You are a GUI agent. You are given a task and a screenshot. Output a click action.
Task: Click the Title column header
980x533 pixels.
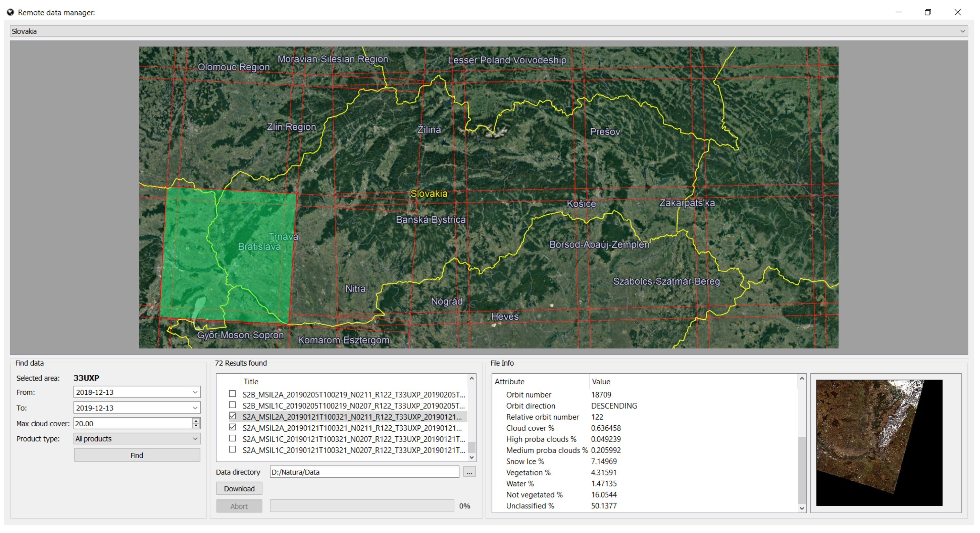(x=354, y=381)
